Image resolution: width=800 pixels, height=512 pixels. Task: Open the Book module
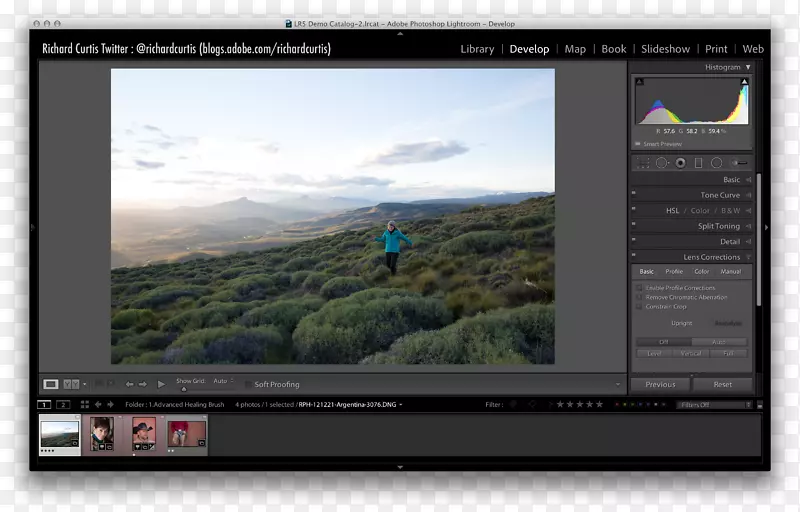click(x=613, y=49)
